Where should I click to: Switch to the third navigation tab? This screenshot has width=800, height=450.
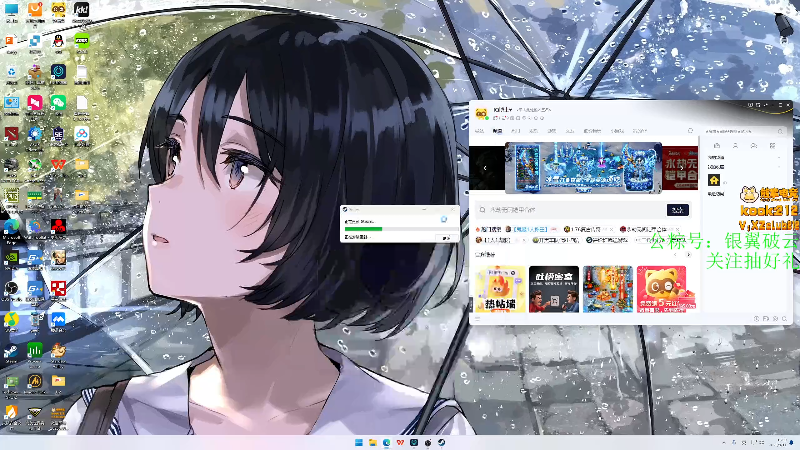click(515, 131)
